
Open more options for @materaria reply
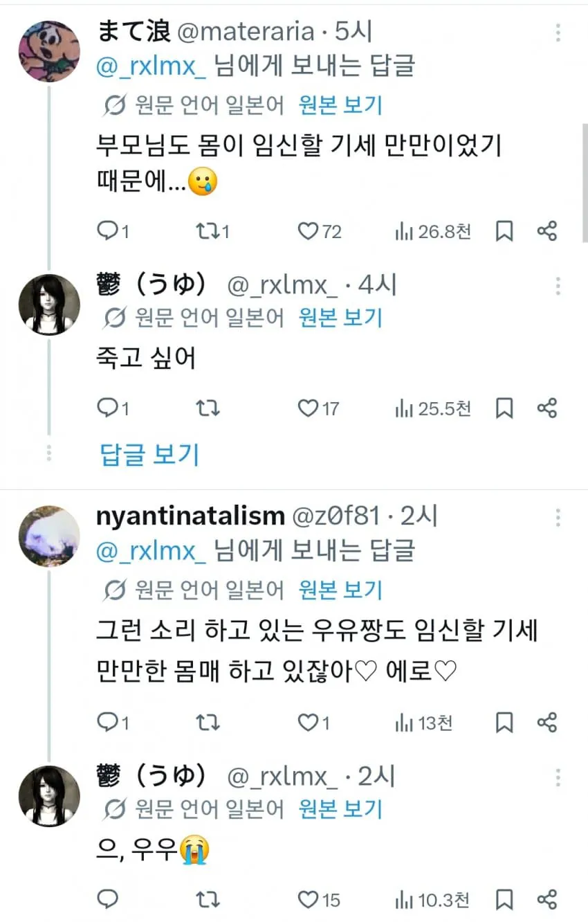558,34
